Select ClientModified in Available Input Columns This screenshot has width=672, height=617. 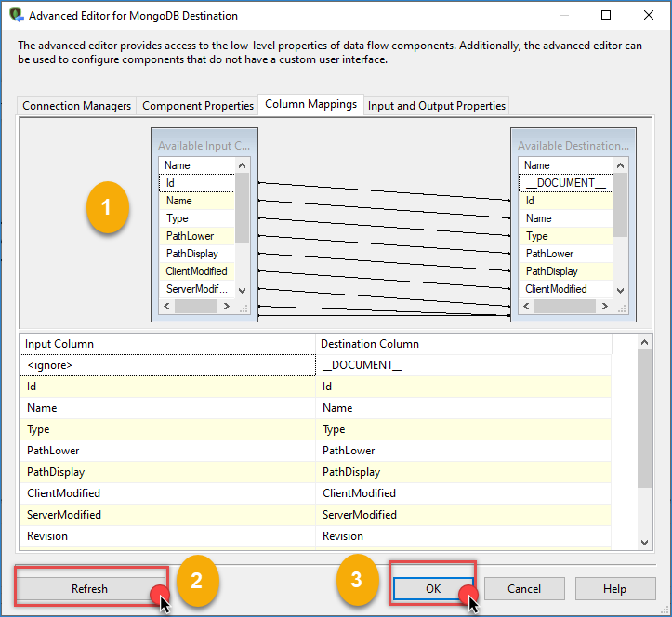(x=197, y=271)
